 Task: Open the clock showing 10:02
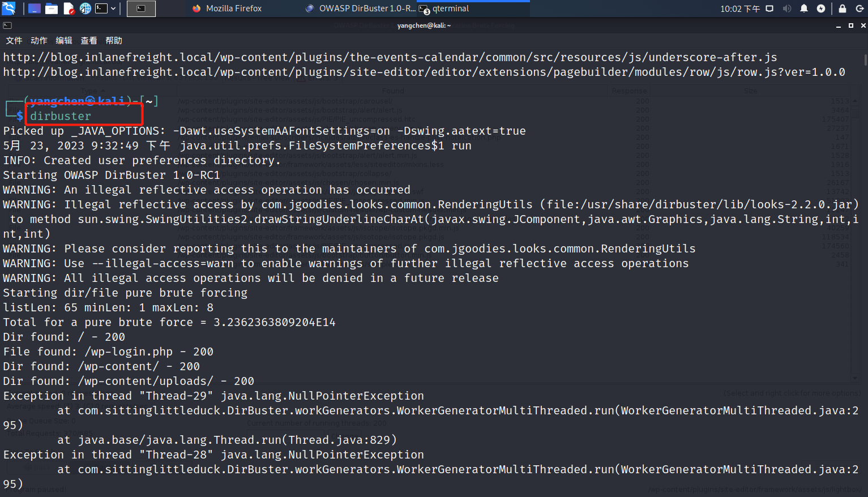click(740, 8)
